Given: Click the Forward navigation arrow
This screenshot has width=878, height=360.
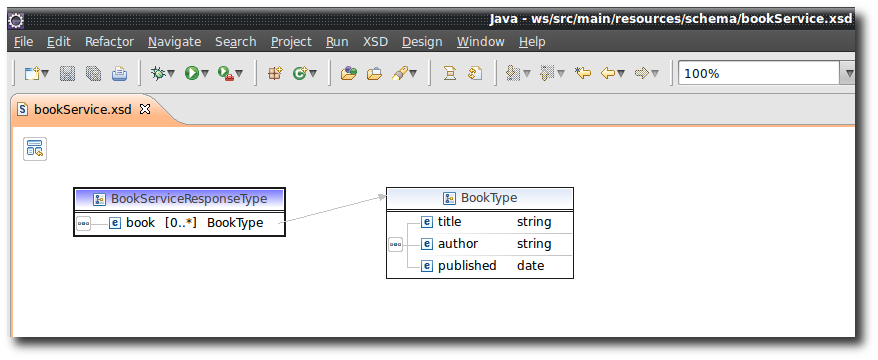Looking at the screenshot, I should click(642, 73).
